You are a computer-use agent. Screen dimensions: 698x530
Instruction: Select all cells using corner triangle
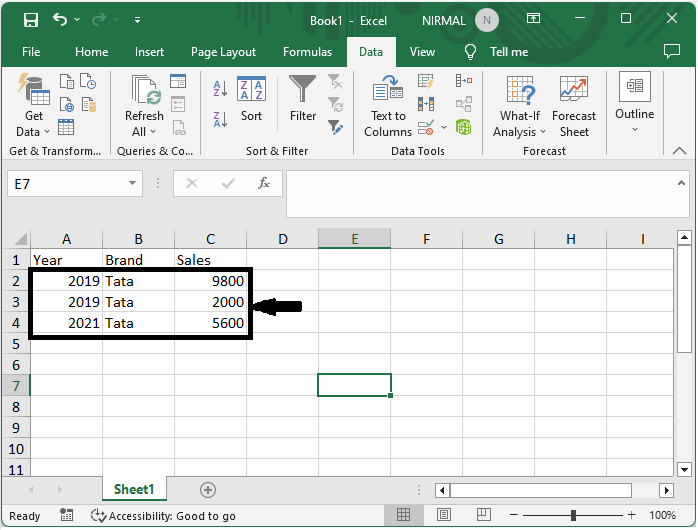click(20, 239)
